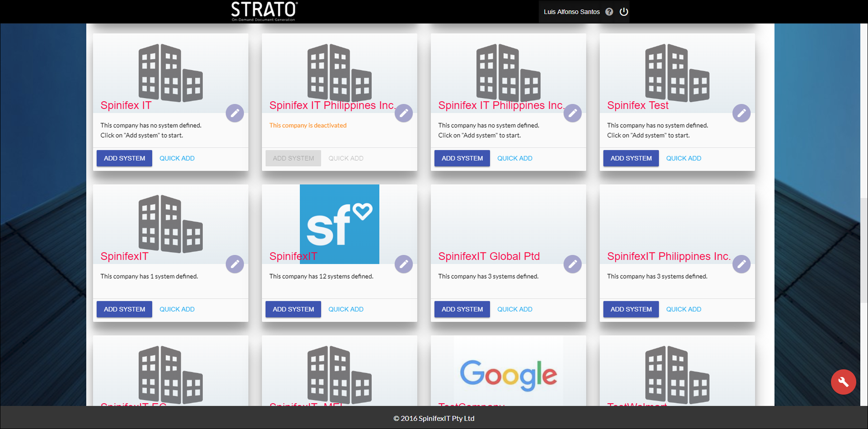The width and height of the screenshot is (868, 429).
Task: Use QUICK ADD on Spinifex Test card
Action: 684,158
